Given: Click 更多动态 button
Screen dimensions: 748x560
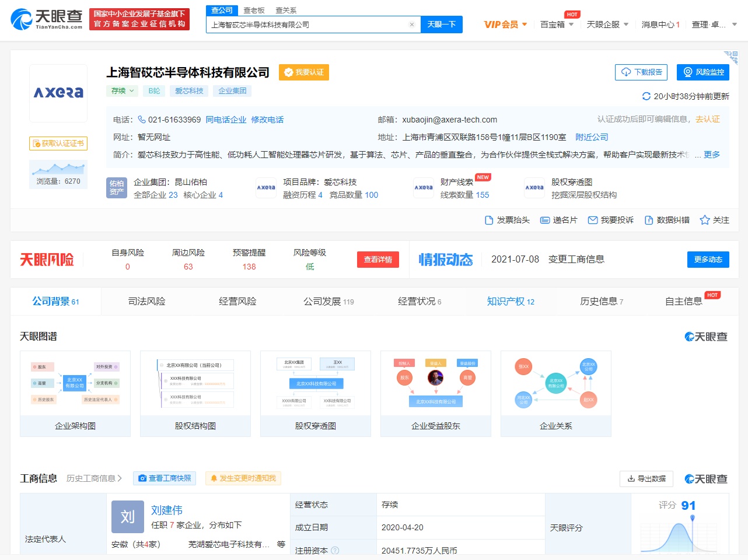Looking at the screenshot, I should pyautogui.click(x=708, y=260).
